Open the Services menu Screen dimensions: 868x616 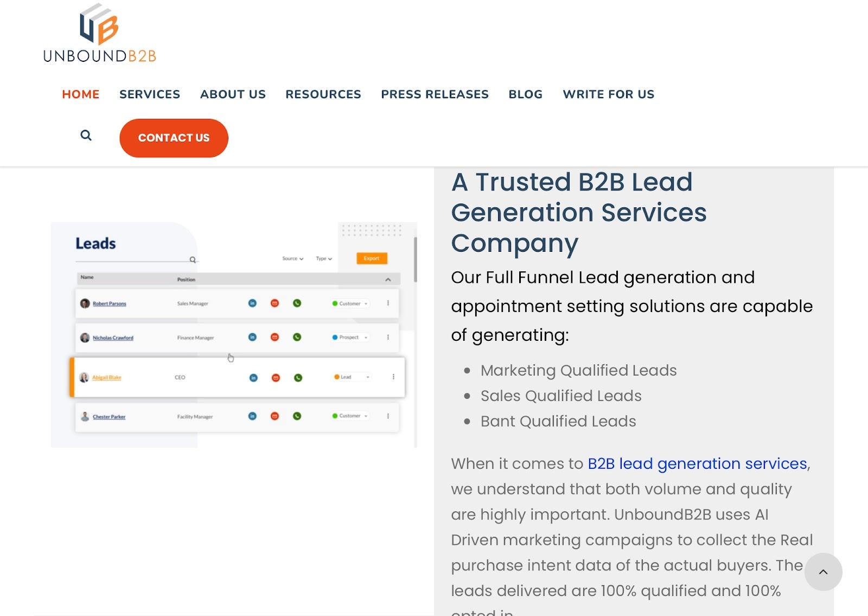(150, 94)
